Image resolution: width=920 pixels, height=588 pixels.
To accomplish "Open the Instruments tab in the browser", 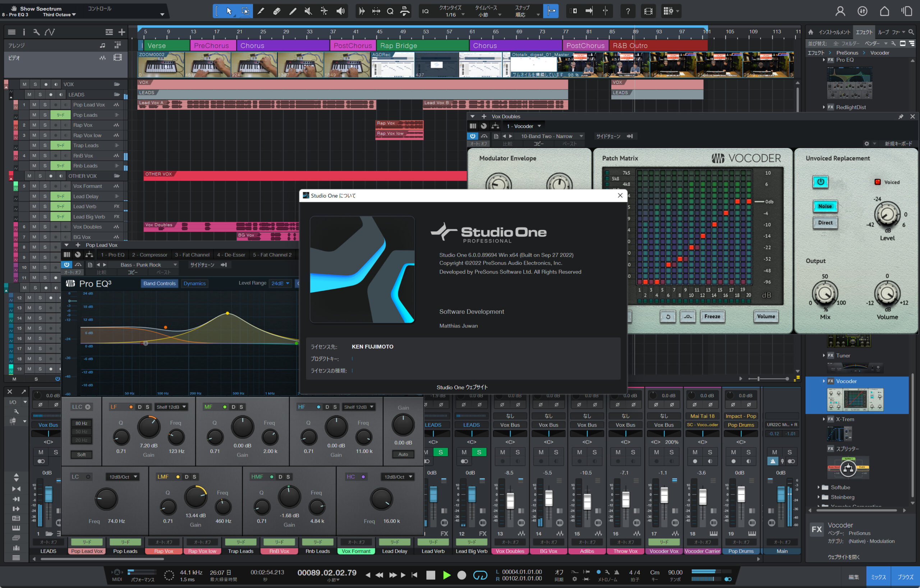I will pyautogui.click(x=834, y=32).
